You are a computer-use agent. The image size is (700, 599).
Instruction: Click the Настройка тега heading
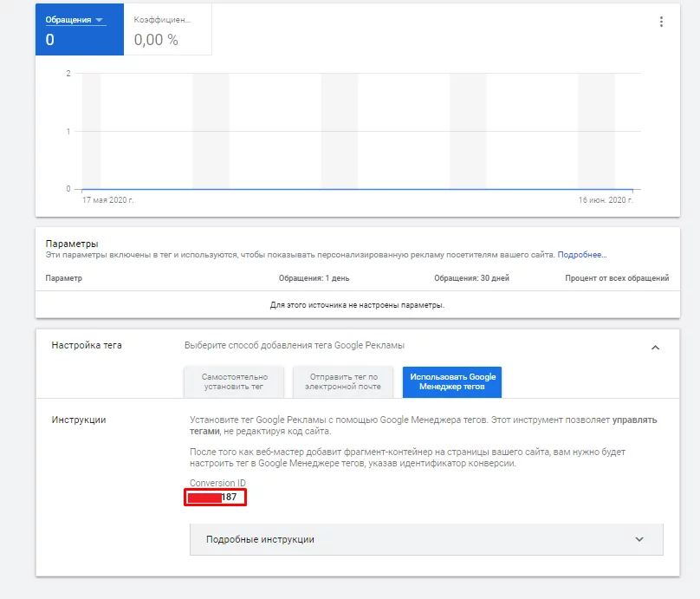click(x=87, y=345)
